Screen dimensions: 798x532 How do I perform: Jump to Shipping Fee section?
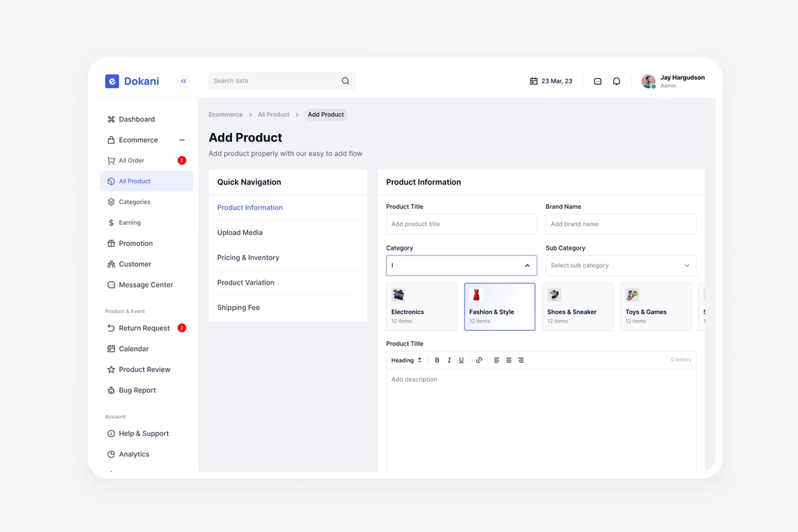tap(238, 308)
